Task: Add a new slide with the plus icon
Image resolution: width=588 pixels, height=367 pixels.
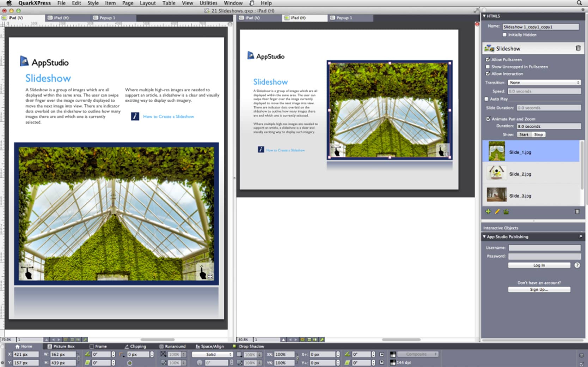Action: pos(488,211)
